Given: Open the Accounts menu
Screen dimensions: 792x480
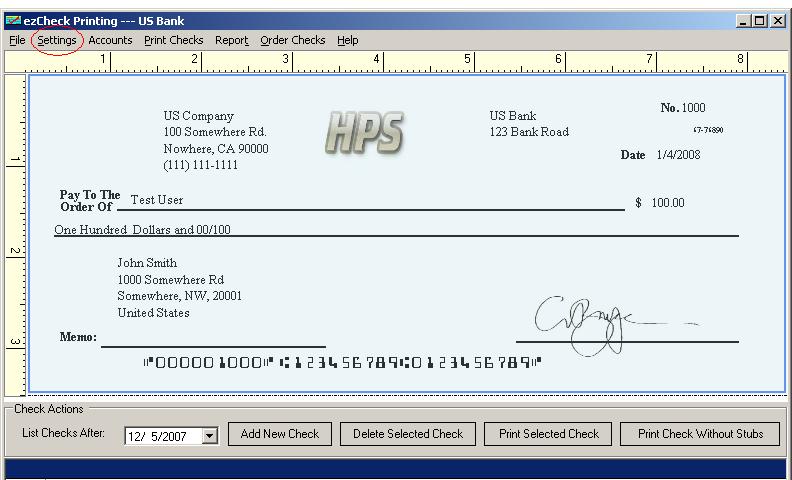Looking at the screenshot, I should coord(110,40).
